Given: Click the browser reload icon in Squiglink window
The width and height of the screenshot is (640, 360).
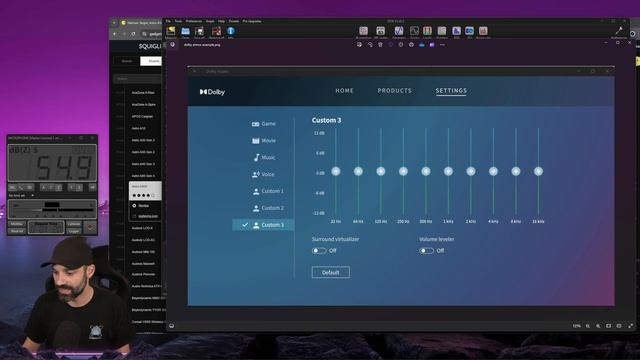Looking at the screenshot, I should (133, 34).
